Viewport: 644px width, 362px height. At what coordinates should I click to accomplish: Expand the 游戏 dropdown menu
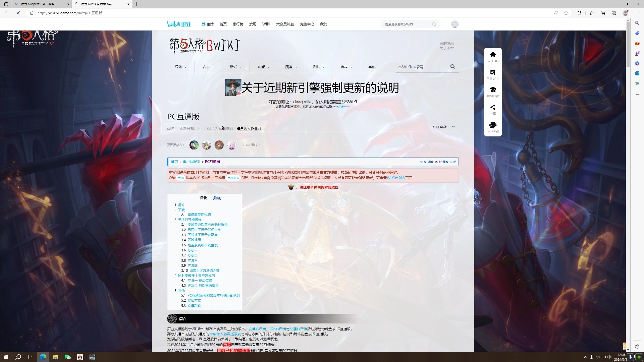point(235,67)
